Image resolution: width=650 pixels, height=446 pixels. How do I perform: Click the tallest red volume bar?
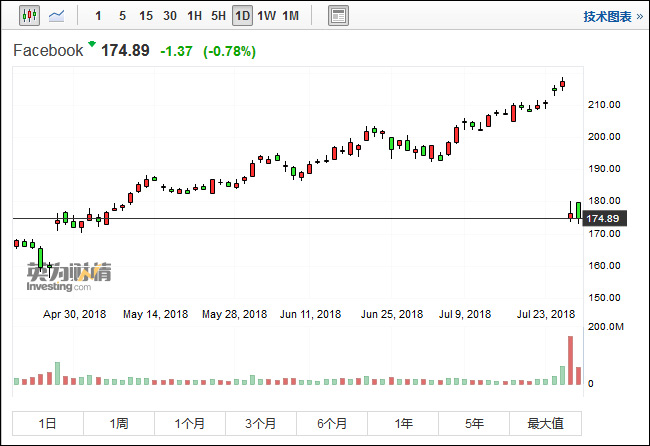[x=571, y=360]
